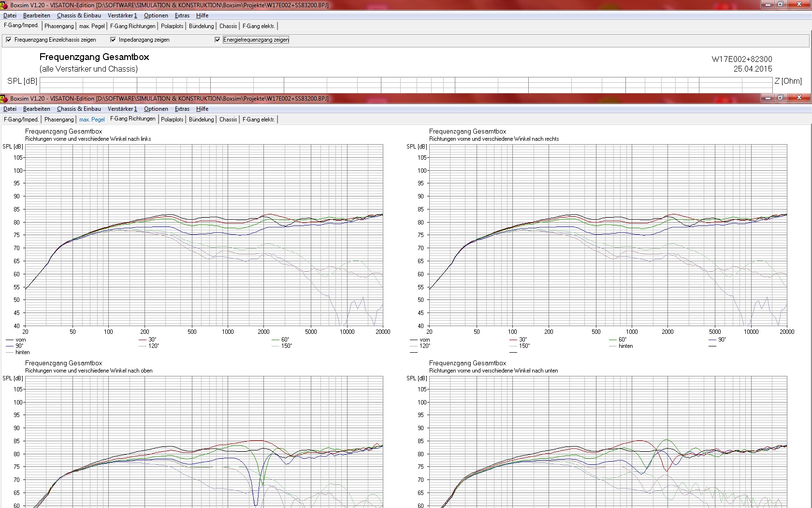The image size is (812, 508).
Task: Open 'Verstärker 1' menu in upper window
Action: coord(122,15)
